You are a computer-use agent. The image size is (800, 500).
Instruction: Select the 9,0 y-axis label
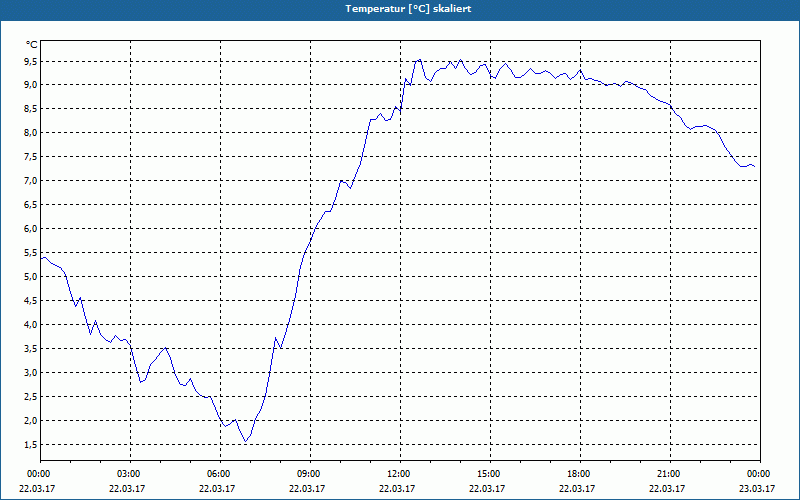[x=31, y=85]
